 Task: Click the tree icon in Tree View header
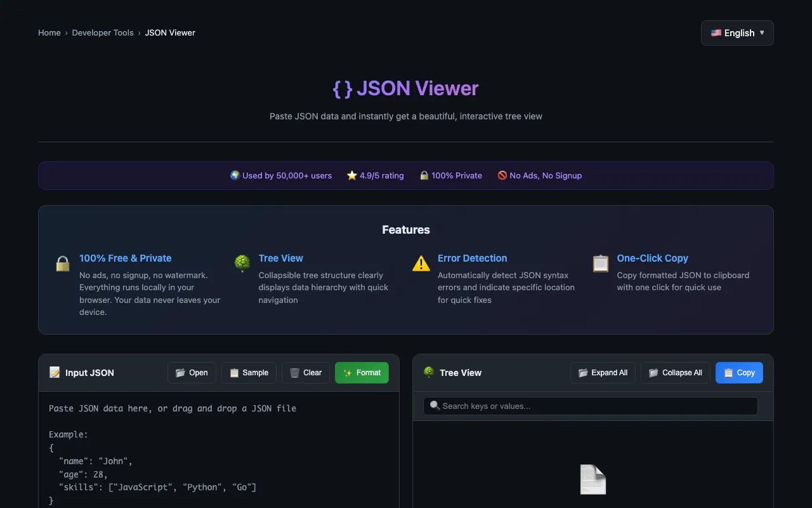pyautogui.click(x=429, y=372)
